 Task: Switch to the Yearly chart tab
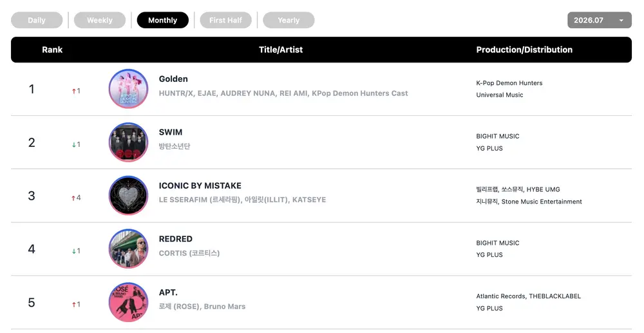289,20
